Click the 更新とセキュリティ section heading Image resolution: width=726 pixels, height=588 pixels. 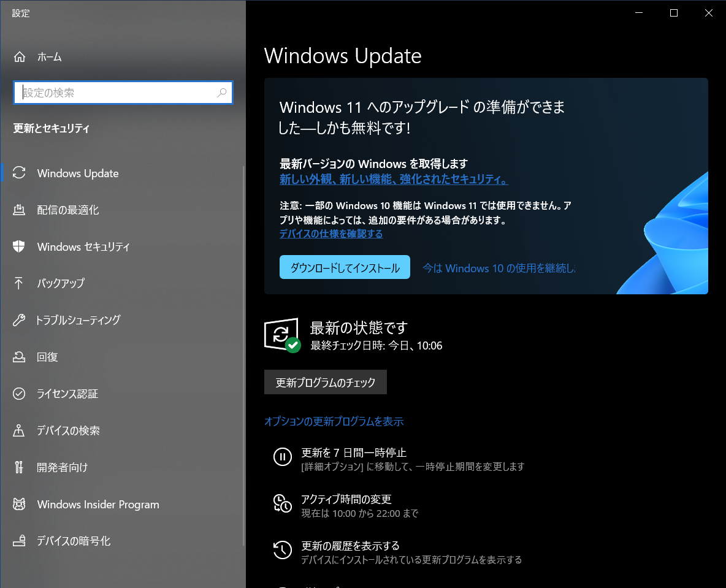tap(52, 128)
